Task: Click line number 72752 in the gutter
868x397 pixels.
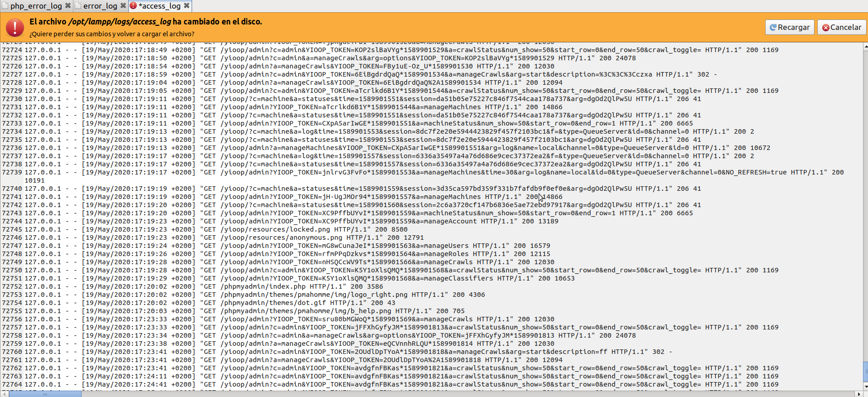Action: click(x=12, y=286)
